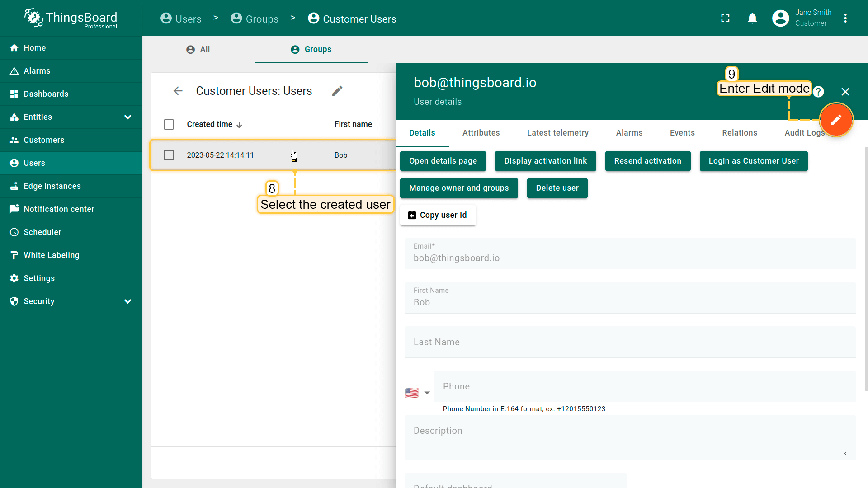Image resolution: width=868 pixels, height=488 pixels.
Task: Sort by the Created time column header
Action: click(210, 124)
